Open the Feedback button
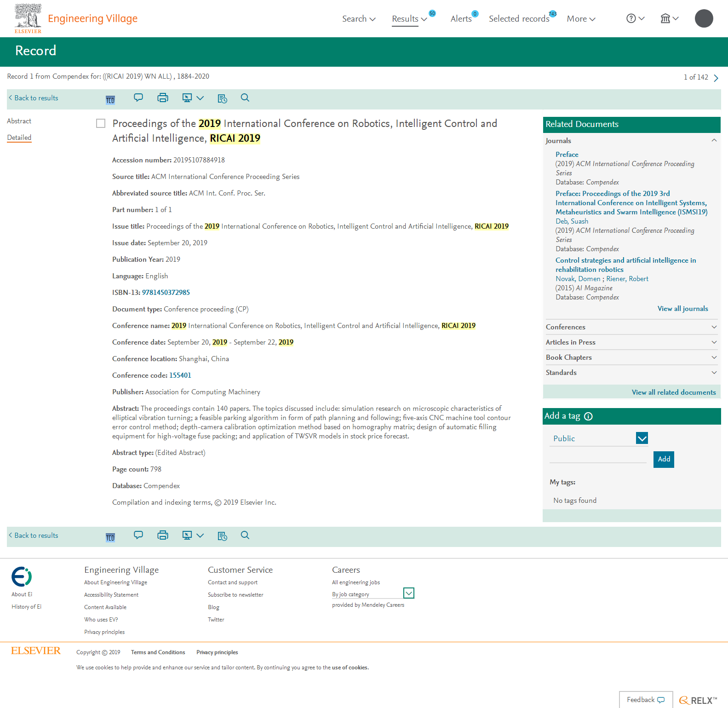 pyautogui.click(x=646, y=700)
